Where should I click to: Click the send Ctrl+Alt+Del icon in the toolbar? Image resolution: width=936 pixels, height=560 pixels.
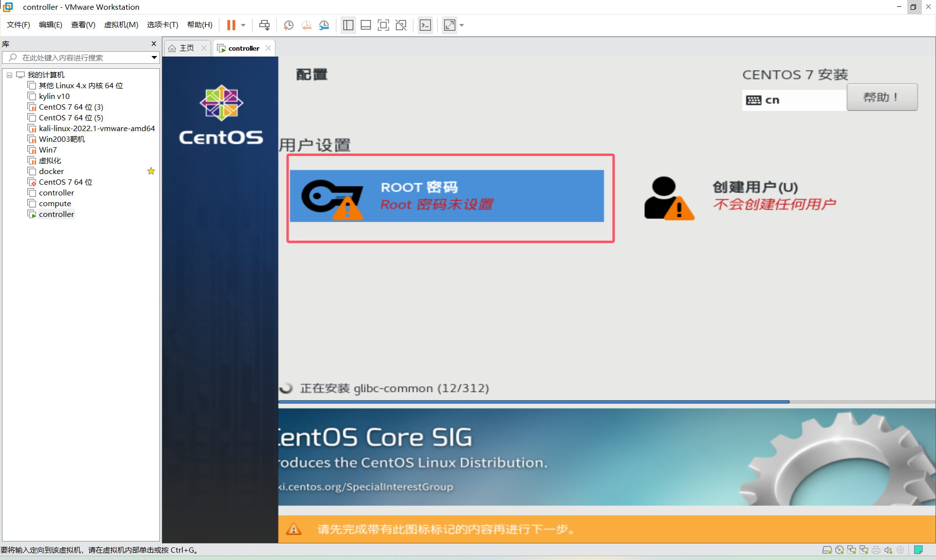264,25
